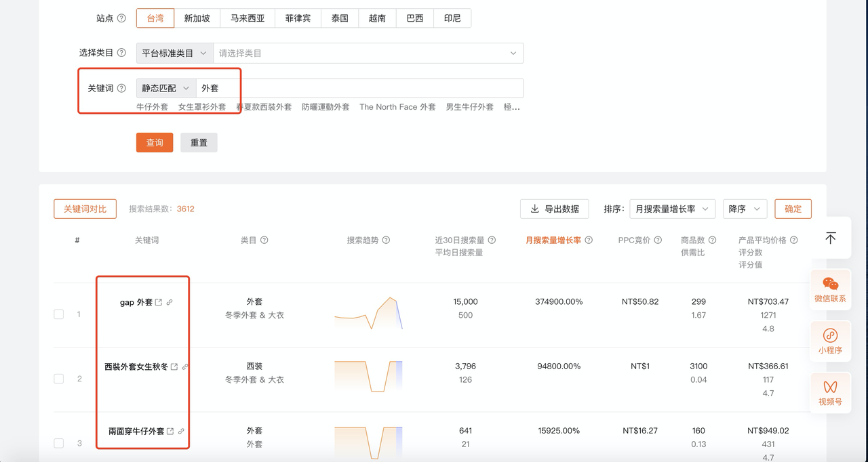The image size is (868, 462).
Task: Select 泰国 site tab
Action: pyautogui.click(x=340, y=18)
